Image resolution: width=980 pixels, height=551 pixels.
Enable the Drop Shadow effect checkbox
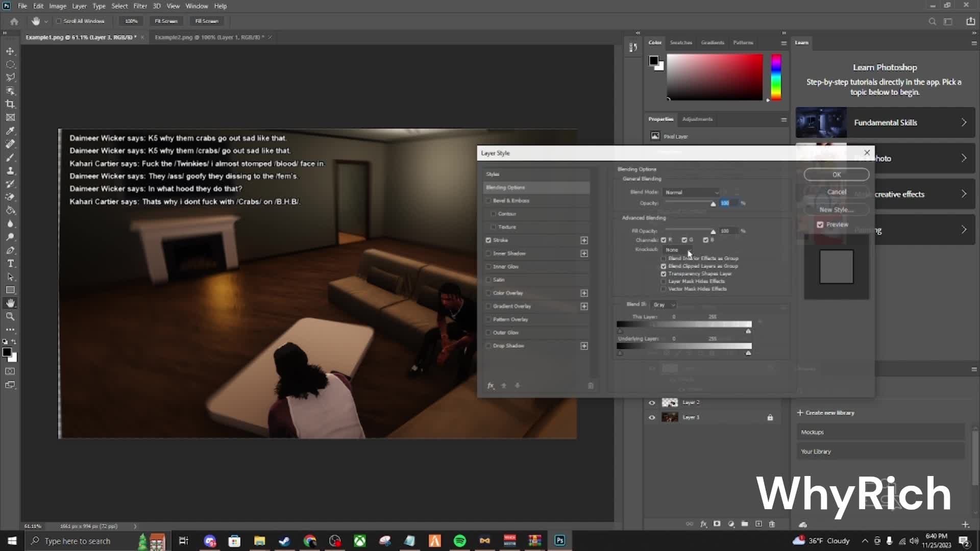click(x=488, y=346)
